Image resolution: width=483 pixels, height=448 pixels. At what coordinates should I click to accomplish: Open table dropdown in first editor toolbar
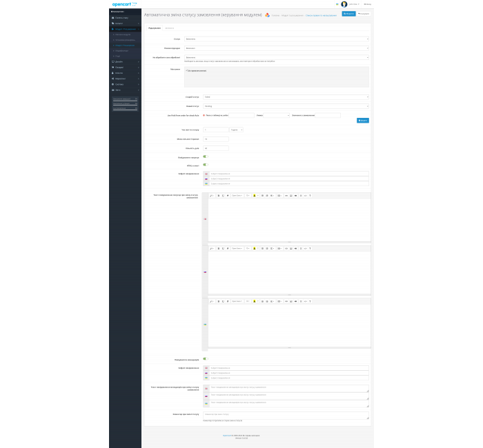[279, 196]
